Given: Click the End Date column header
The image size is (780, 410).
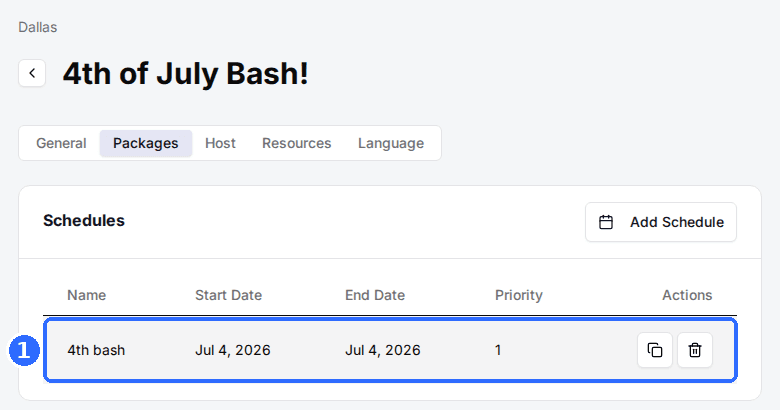Looking at the screenshot, I should click(375, 295).
